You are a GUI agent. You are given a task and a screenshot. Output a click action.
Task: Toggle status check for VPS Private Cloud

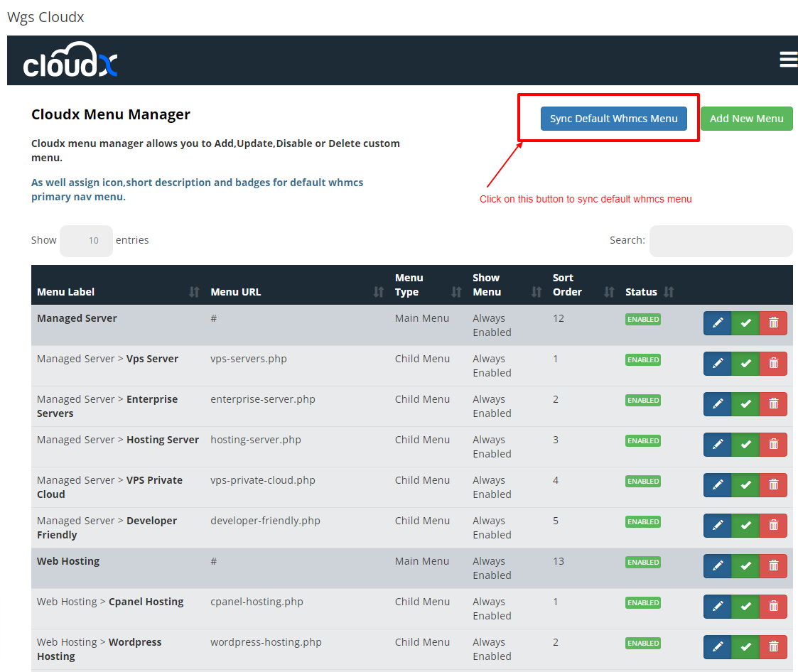(x=745, y=484)
